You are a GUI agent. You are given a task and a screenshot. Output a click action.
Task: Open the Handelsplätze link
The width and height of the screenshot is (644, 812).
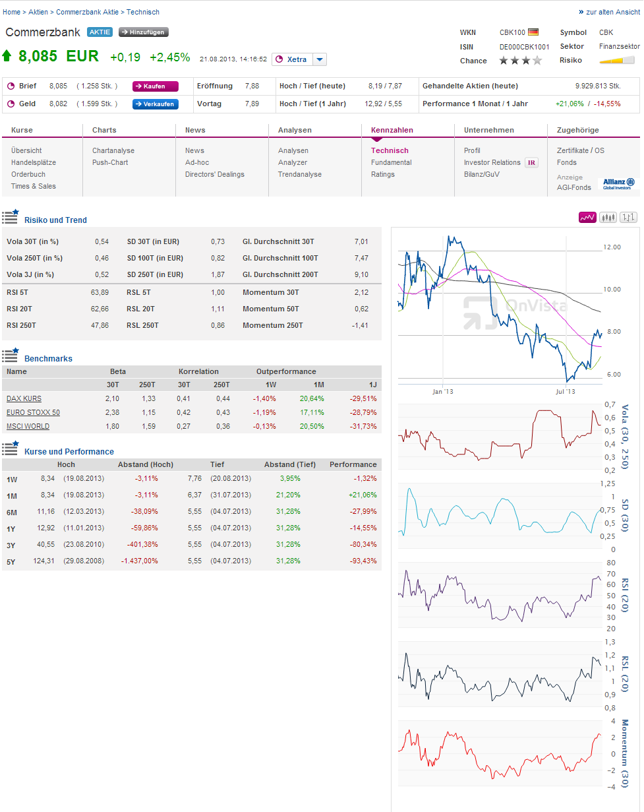point(34,162)
